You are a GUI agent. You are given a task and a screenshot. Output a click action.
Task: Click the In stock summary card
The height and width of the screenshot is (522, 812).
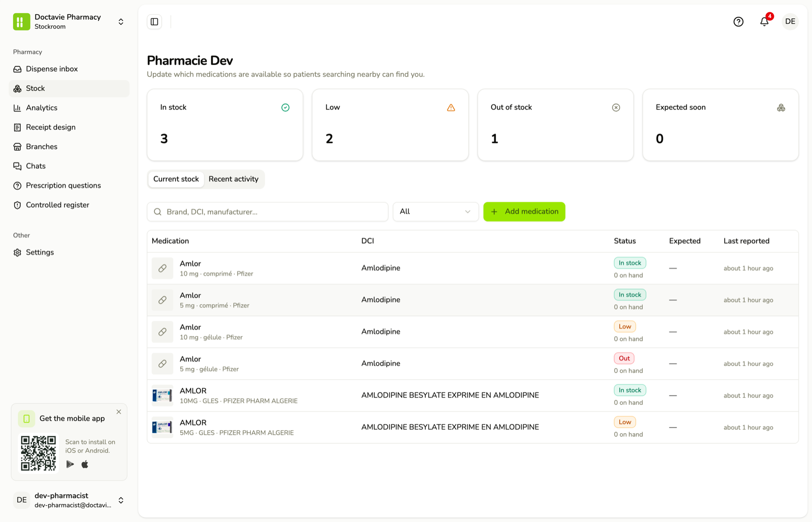(225, 125)
